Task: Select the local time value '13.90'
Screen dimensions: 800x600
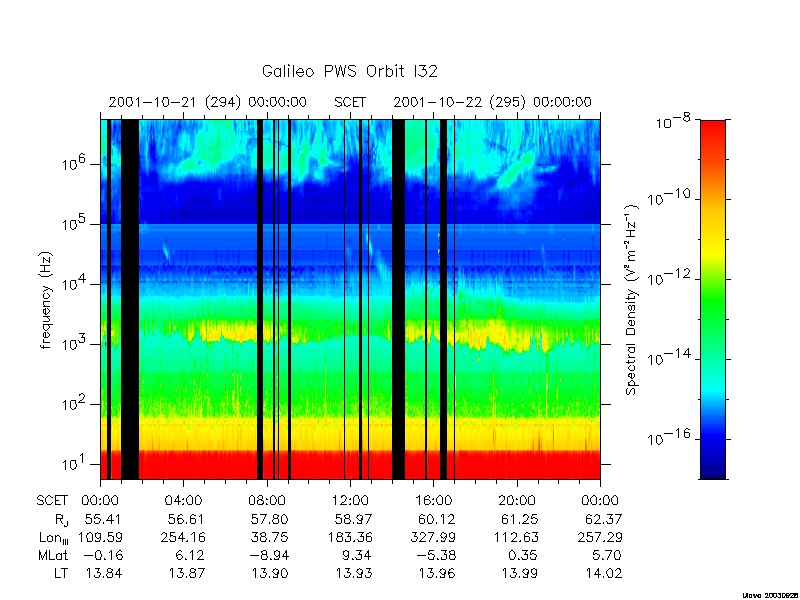Action: click(269, 573)
